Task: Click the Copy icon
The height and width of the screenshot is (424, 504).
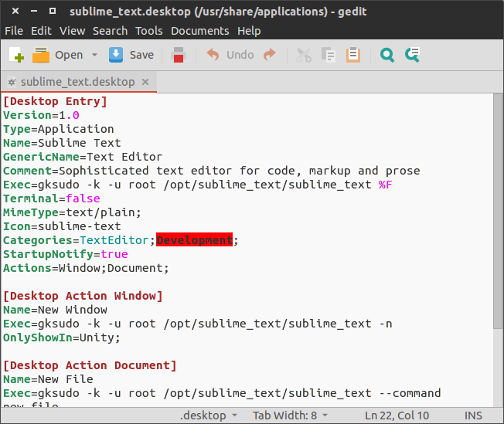Action: (x=329, y=55)
